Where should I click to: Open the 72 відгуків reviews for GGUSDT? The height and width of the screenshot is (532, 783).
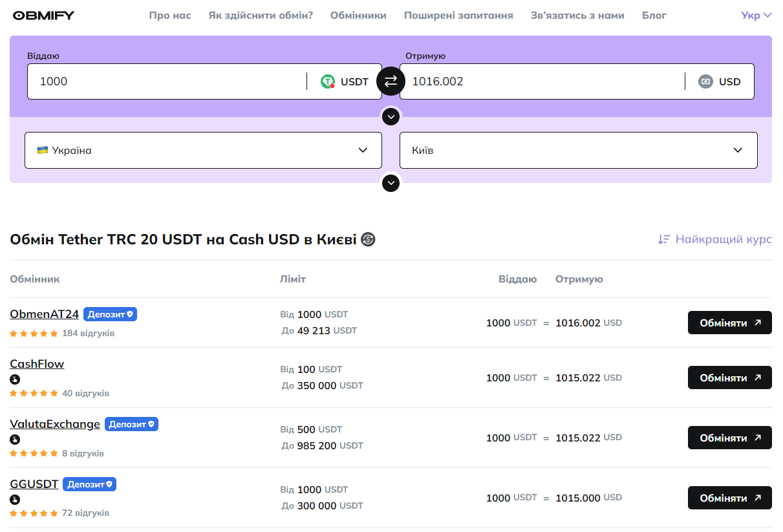[86, 513]
